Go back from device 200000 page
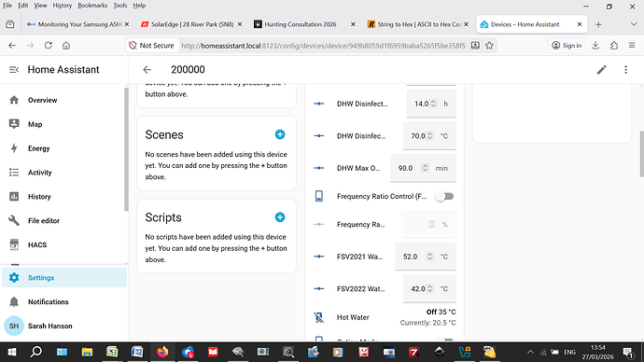Image resolution: width=644 pixels, height=362 pixels. (147, 70)
